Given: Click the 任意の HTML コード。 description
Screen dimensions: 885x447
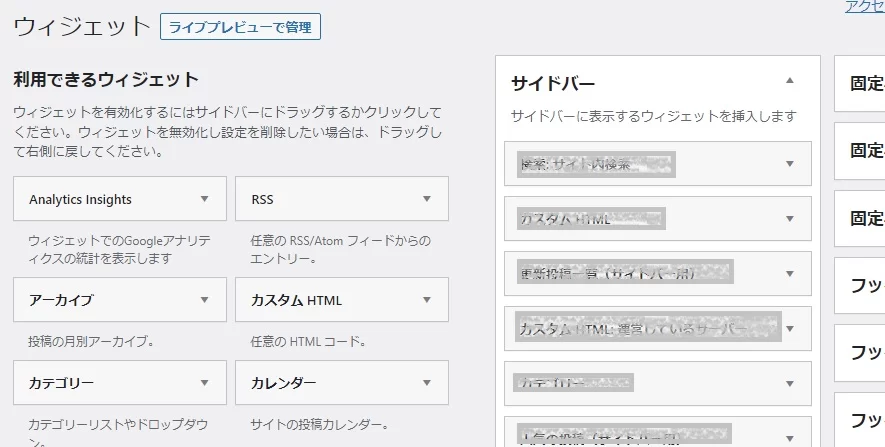Looking at the screenshot, I should (x=308, y=341).
